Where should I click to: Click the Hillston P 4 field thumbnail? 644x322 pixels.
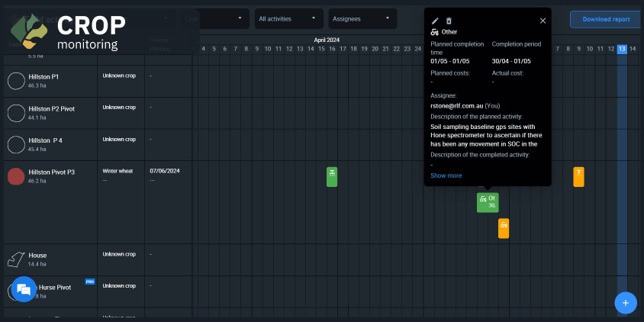pos(17,144)
